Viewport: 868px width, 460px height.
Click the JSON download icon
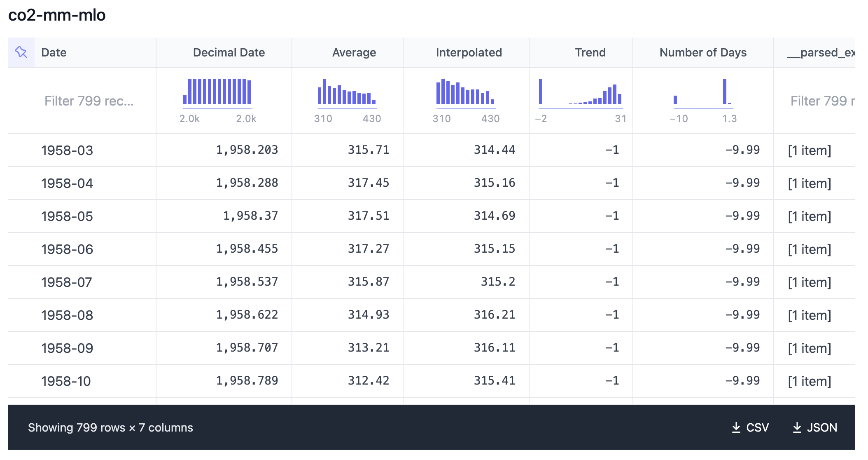pyautogui.click(x=797, y=427)
